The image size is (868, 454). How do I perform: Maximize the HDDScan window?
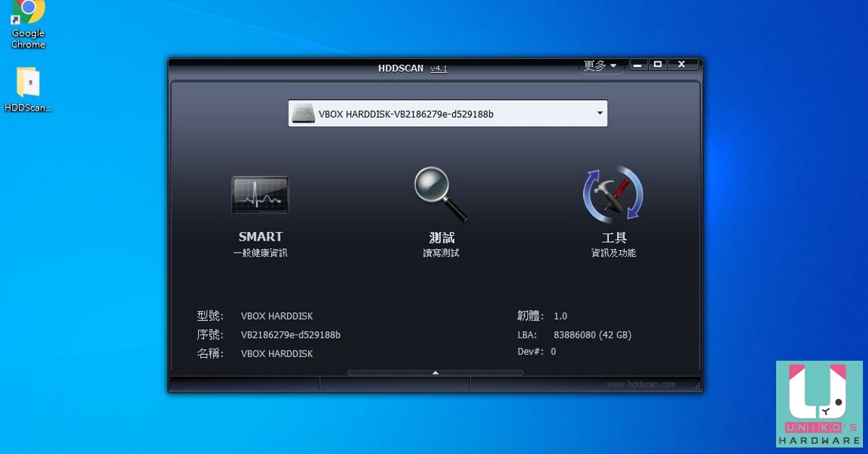click(x=658, y=64)
